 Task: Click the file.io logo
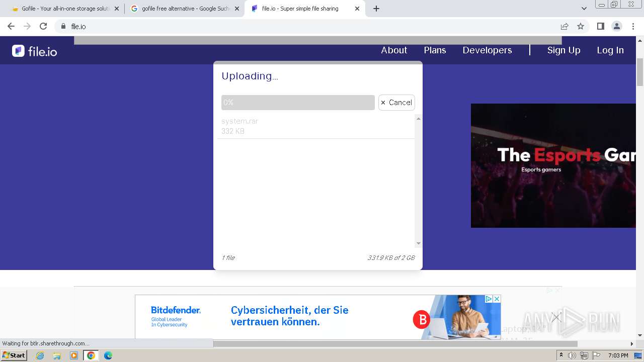click(x=35, y=51)
